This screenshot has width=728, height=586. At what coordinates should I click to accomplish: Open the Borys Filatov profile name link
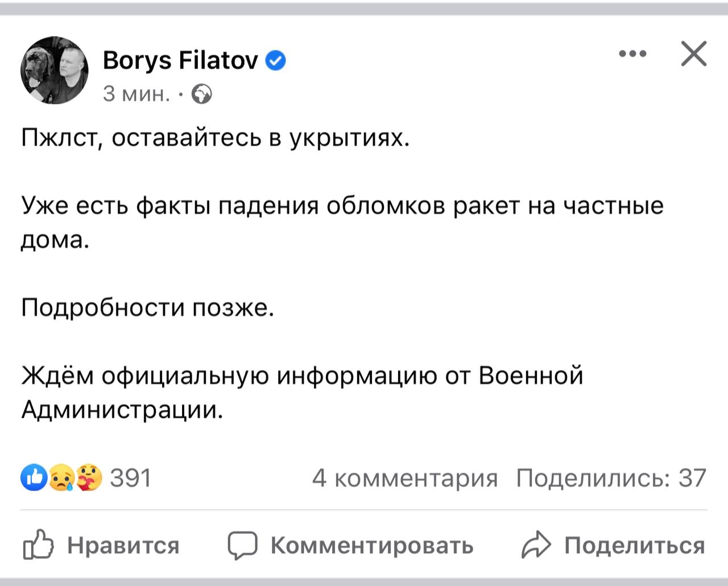click(x=180, y=60)
